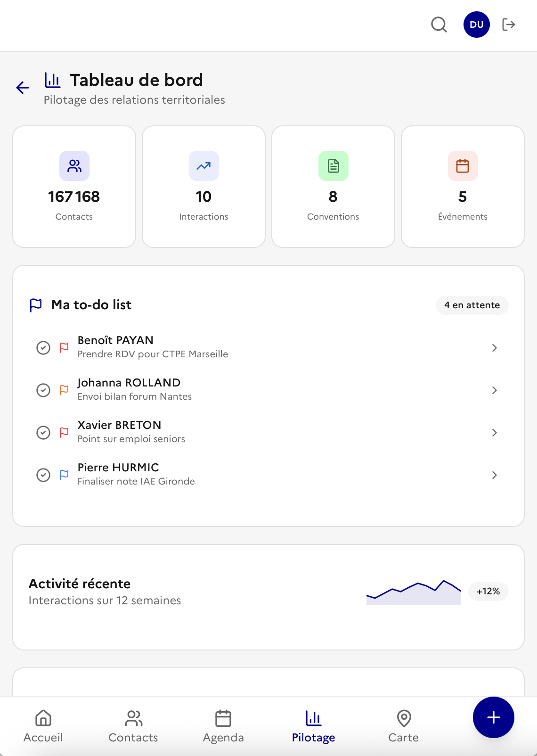Mark Johanna ROLLAND task as done
The image size is (537, 756).
coord(43,390)
